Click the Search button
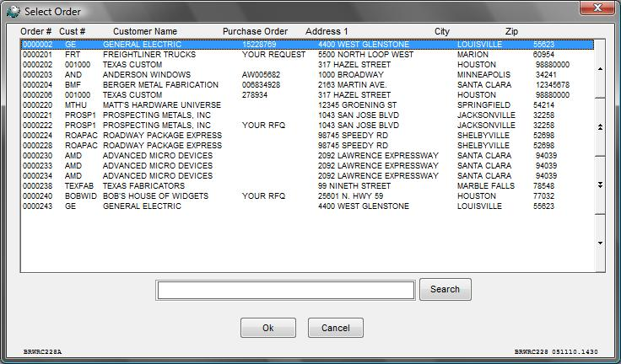621x364 pixels. coord(445,289)
